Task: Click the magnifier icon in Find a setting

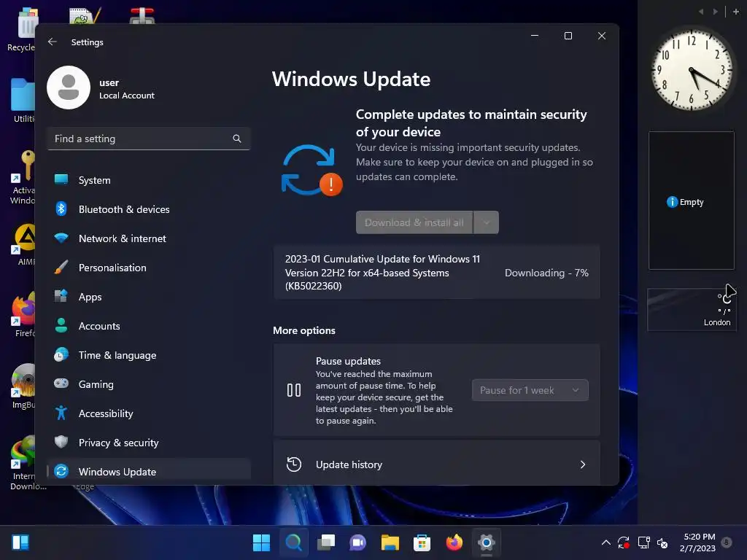Action: tap(237, 139)
